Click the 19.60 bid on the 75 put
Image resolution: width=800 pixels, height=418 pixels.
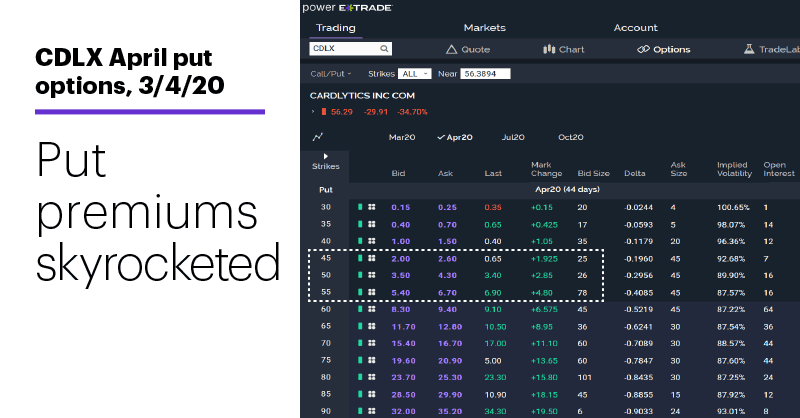403,361
